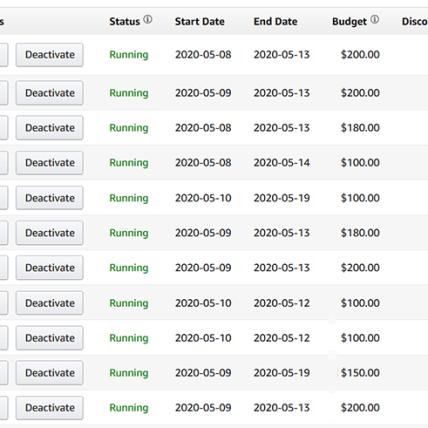
Task: Deactivate the seventh row campaign
Action: point(50,268)
